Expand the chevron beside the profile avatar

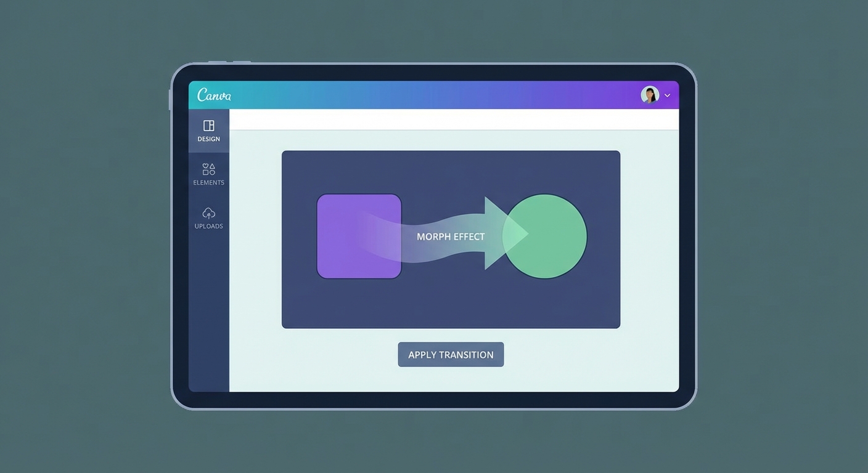click(x=667, y=95)
